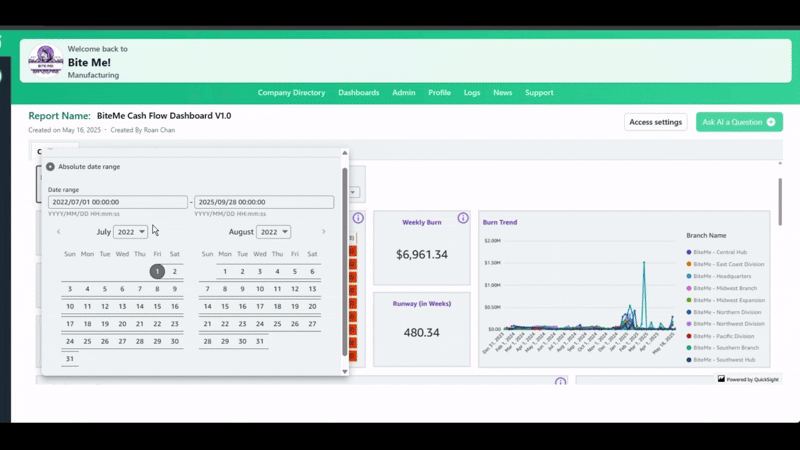The height and width of the screenshot is (450, 800).
Task: Click date picker scrollbar down arrow
Action: (x=345, y=371)
